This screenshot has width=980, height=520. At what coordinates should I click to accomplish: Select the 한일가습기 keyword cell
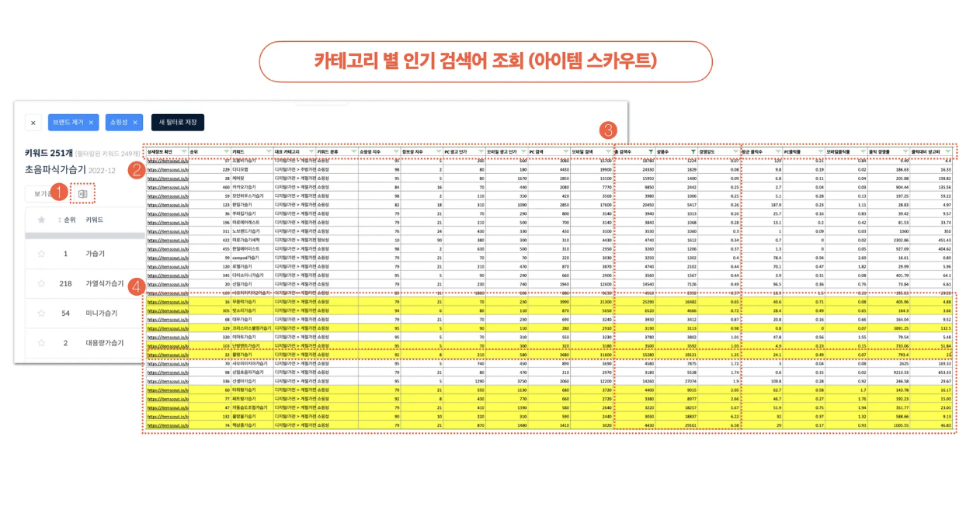point(252,203)
